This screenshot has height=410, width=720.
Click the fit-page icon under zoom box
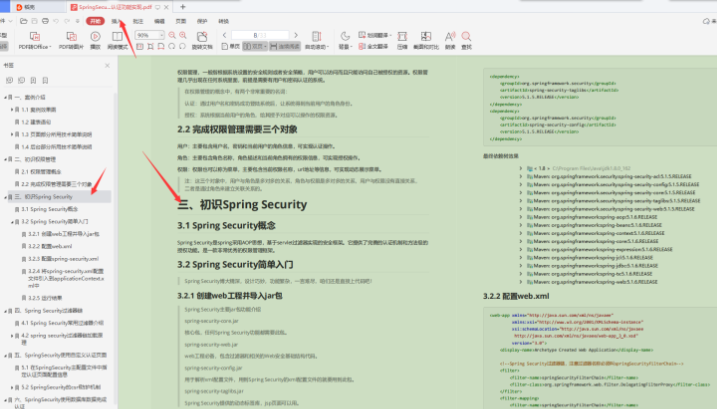pos(150,46)
